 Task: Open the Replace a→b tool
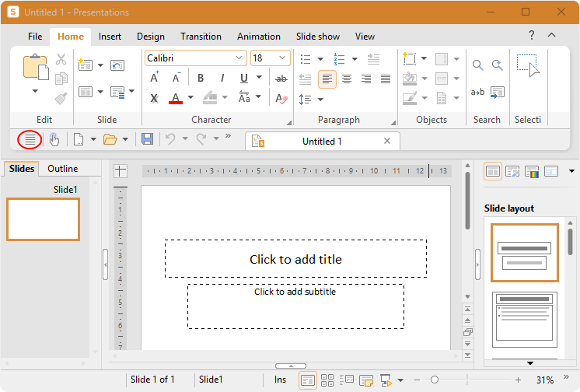(477, 92)
